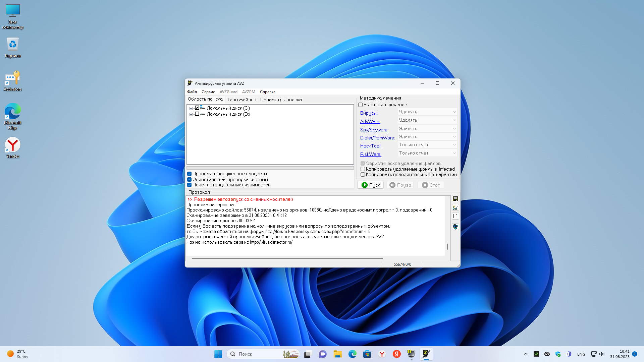The image size is (644, 362).
Task: Open the Сервис menu
Action: (x=208, y=92)
